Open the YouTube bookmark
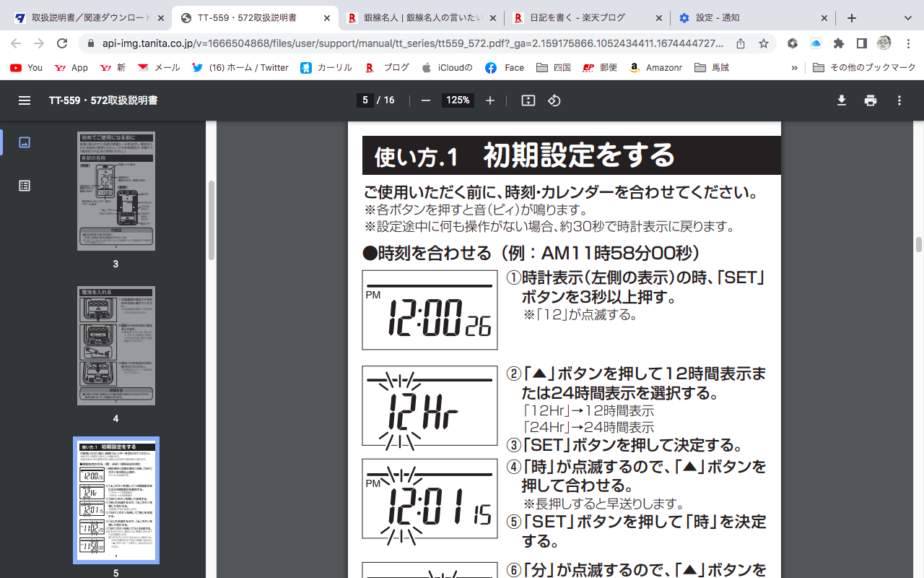The height and width of the screenshot is (578, 924). tap(27, 68)
